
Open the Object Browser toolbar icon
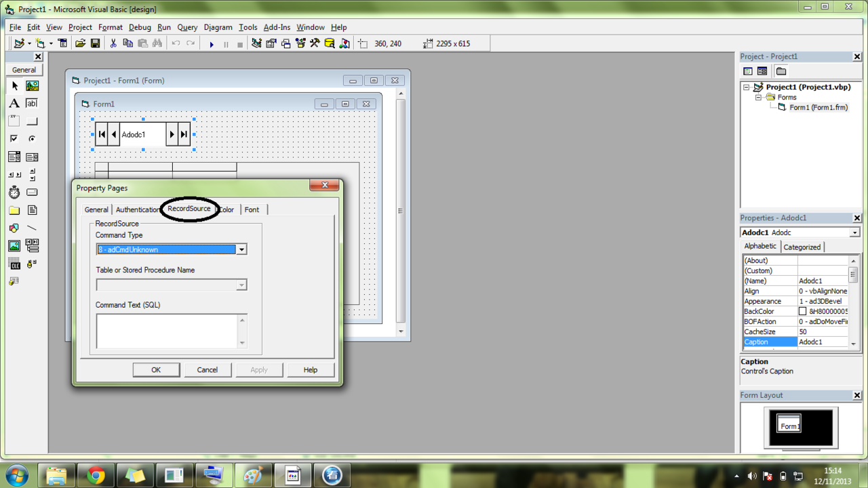pyautogui.click(x=300, y=43)
